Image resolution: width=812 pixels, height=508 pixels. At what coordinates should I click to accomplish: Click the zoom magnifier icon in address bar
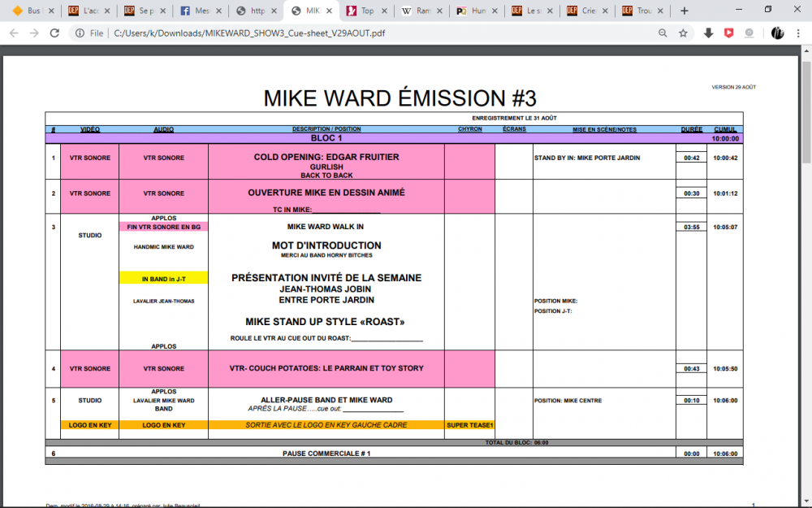[663, 33]
